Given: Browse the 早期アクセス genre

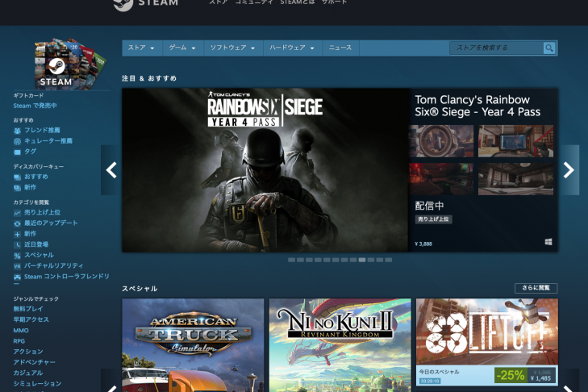Looking at the screenshot, I should point(31,319).
